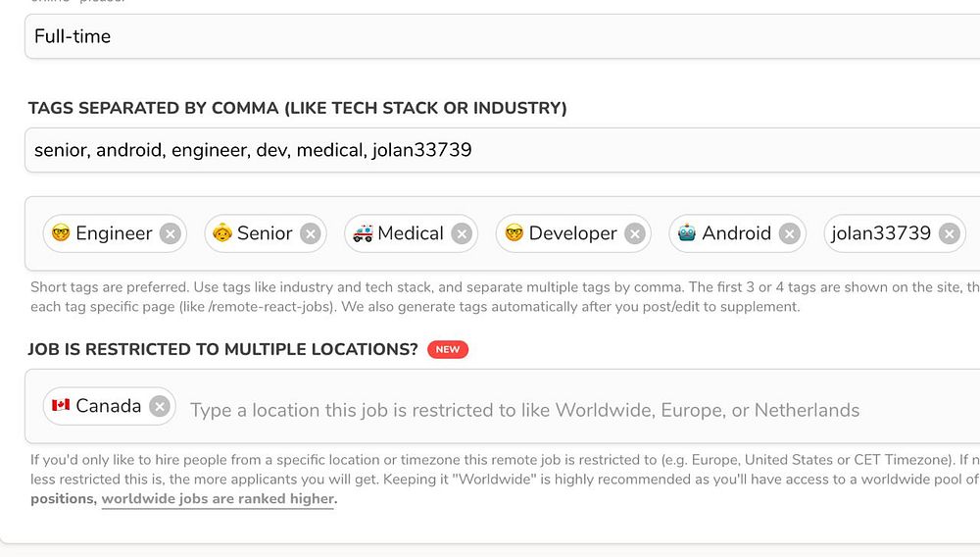980x557 pixels.
Task: Remove the Engineer tag
Action: tap(170, 233)
